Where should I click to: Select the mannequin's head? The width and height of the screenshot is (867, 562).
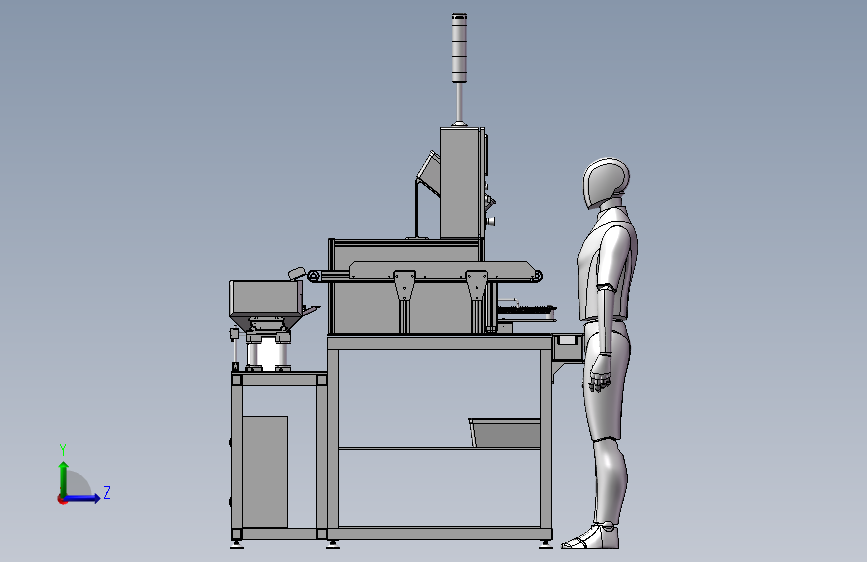pyautogui.click(x=606, y=183)
